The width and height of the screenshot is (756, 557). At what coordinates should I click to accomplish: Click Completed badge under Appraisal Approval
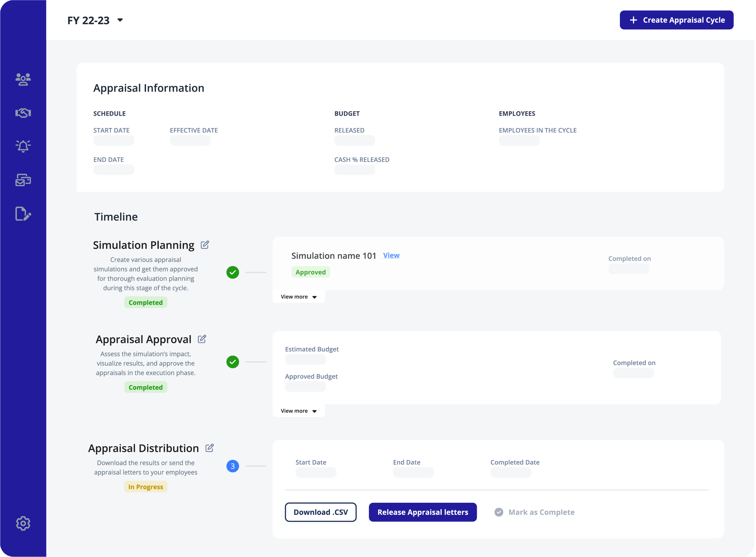coord(145,387)
